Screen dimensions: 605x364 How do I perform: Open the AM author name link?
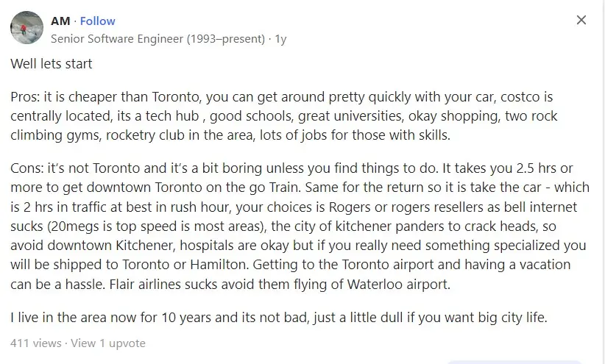(x=60, y=21)
